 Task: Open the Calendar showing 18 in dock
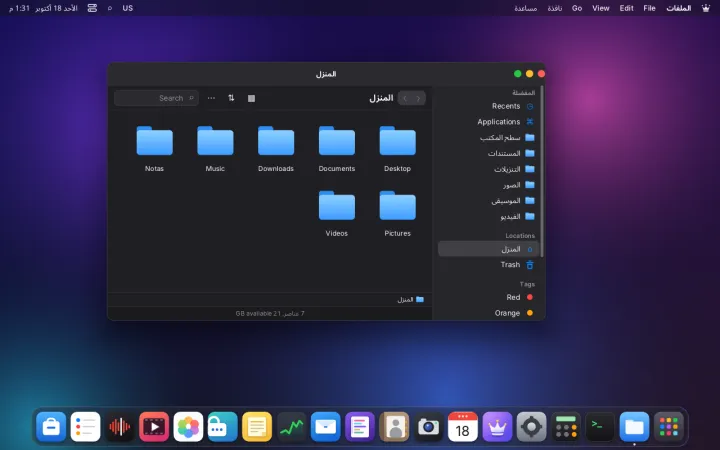(x=462, y=427)
